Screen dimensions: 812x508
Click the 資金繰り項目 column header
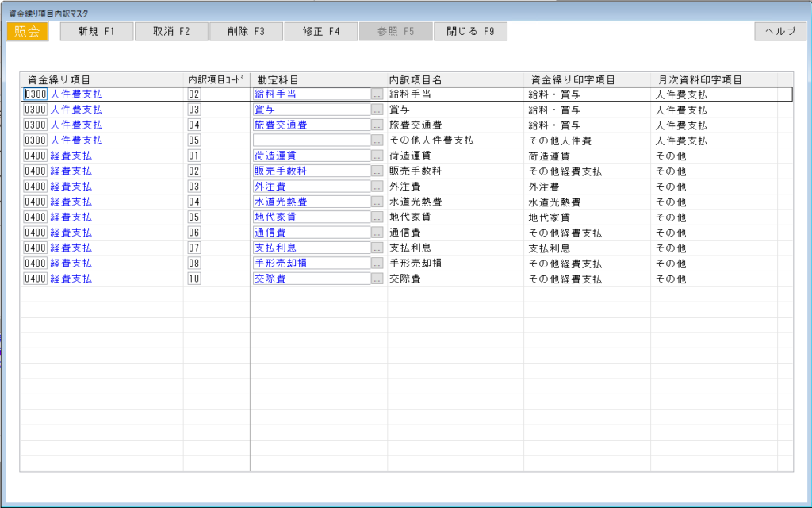pos(101,80)
